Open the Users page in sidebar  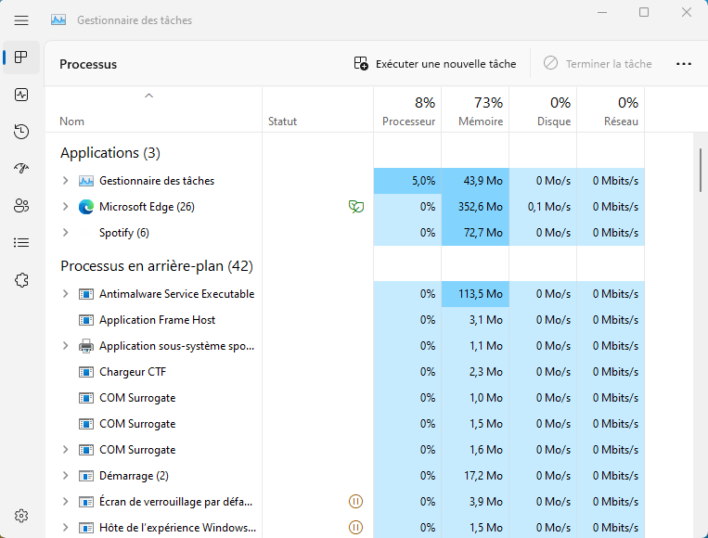21,205
